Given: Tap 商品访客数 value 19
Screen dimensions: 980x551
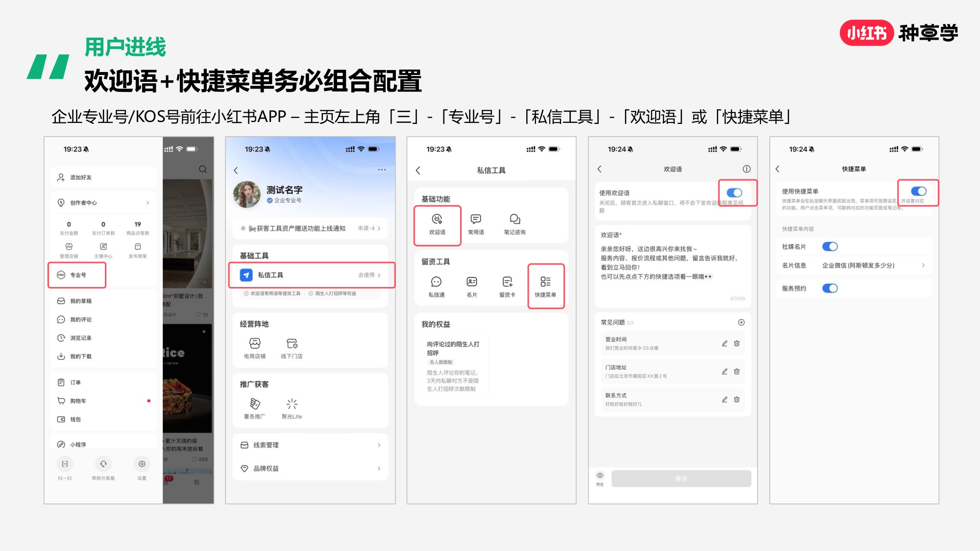Looking at the screenshot, I should coord(138,224).
